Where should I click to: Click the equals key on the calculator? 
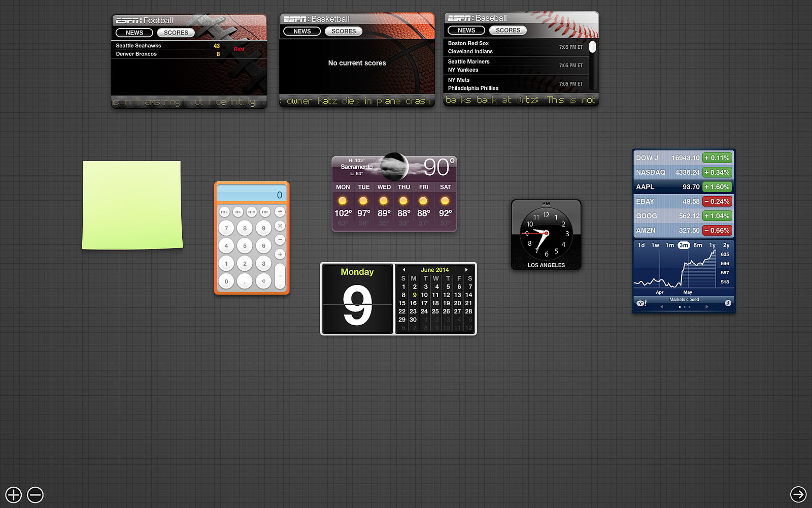click(280, 275)
